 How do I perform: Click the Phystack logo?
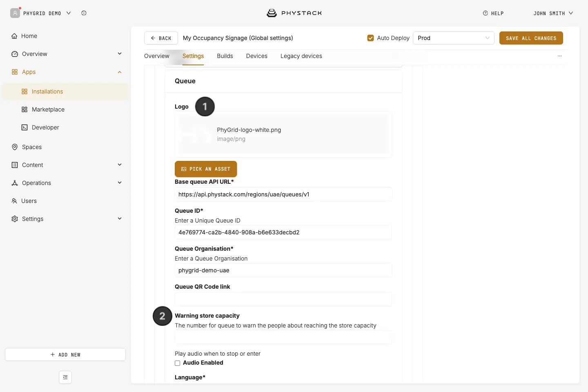tap(294, 13)
